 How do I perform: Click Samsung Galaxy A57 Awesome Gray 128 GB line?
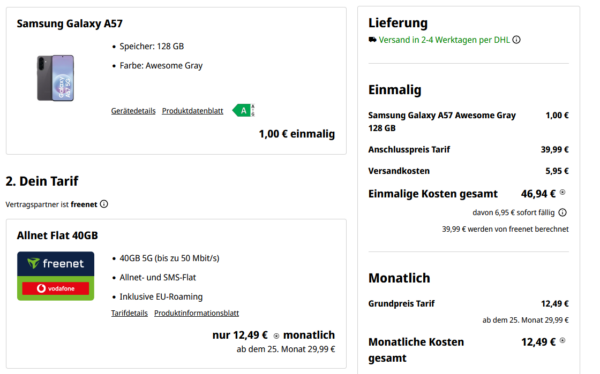(442, 122)
